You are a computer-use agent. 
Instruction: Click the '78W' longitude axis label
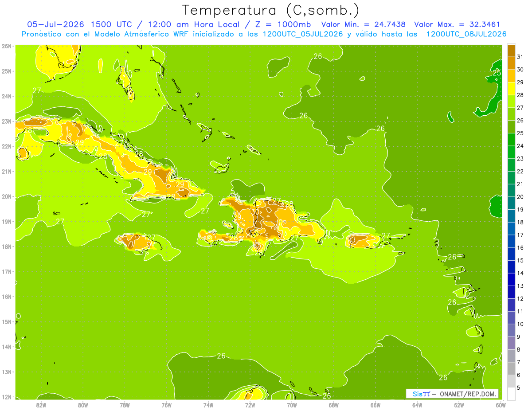tap(125, 405)
